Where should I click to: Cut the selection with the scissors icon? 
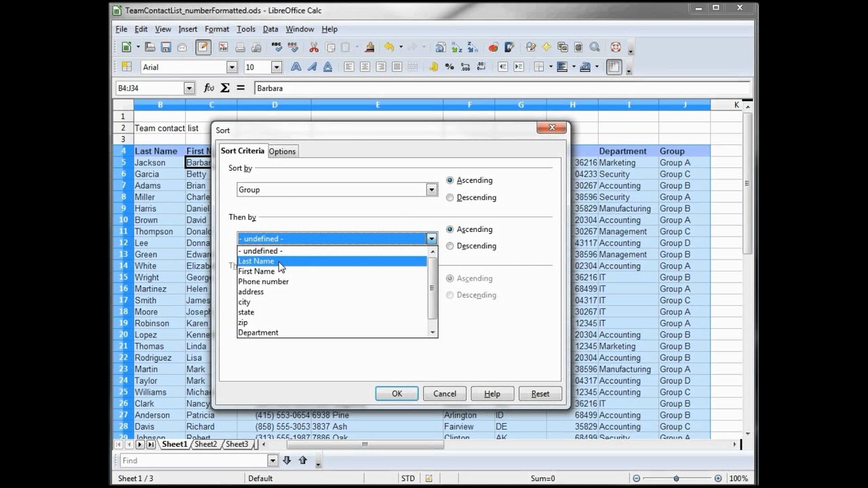(x=314, y=47)
